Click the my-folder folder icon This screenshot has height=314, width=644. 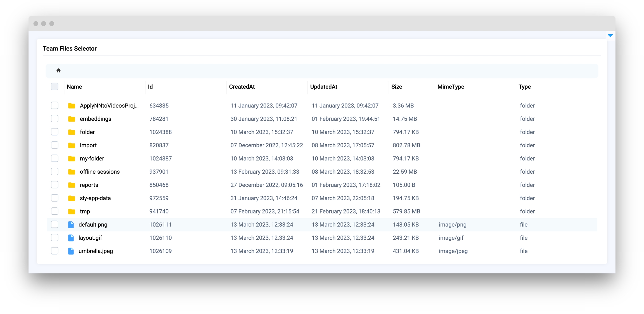(72, 159)
